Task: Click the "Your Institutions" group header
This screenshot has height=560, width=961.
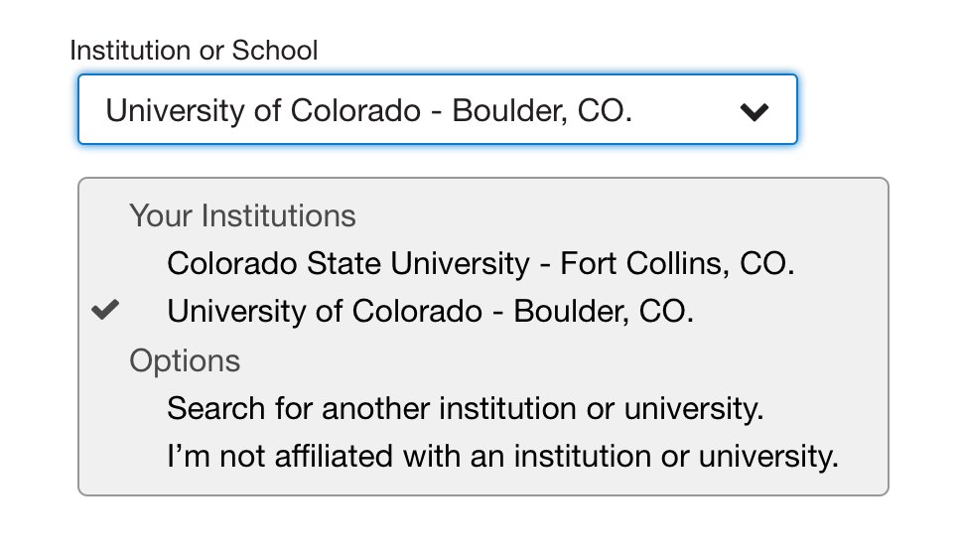Action: click(242, 215)
